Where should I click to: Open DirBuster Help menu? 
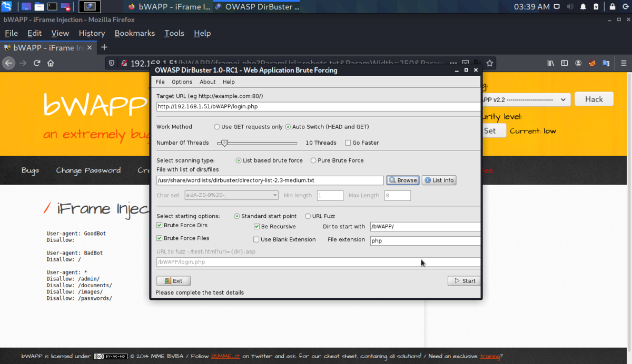point(229,82)
